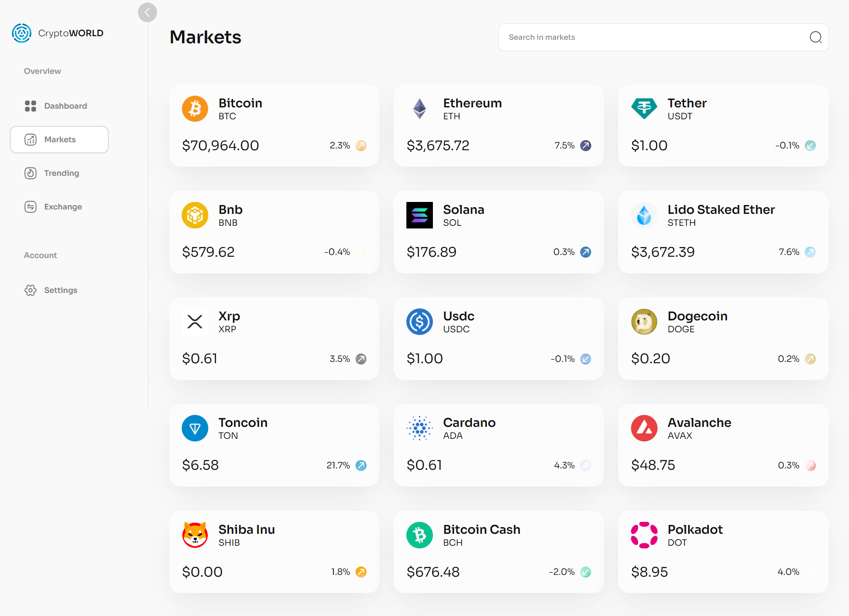The height and width of the screenshot is (616, 849).
Task: Open the Toncoin name link
Action: [243, 422]
